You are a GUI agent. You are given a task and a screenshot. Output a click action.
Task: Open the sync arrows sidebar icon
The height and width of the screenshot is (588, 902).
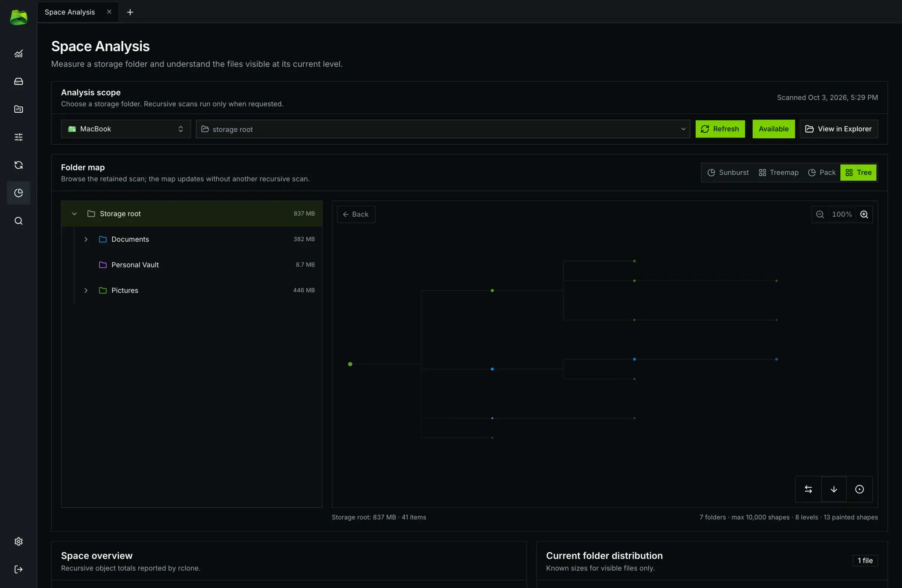[x=18, y=165]
